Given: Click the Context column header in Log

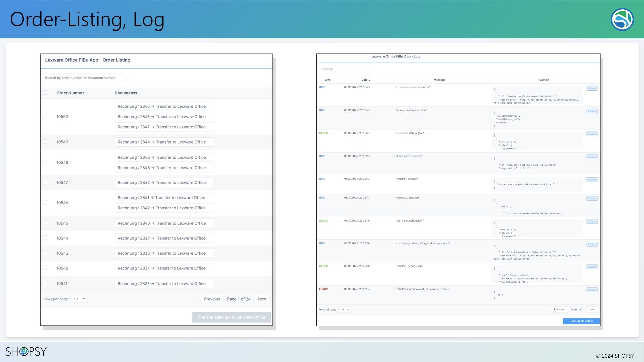Looking at the screenshot, I should point(544,80).
